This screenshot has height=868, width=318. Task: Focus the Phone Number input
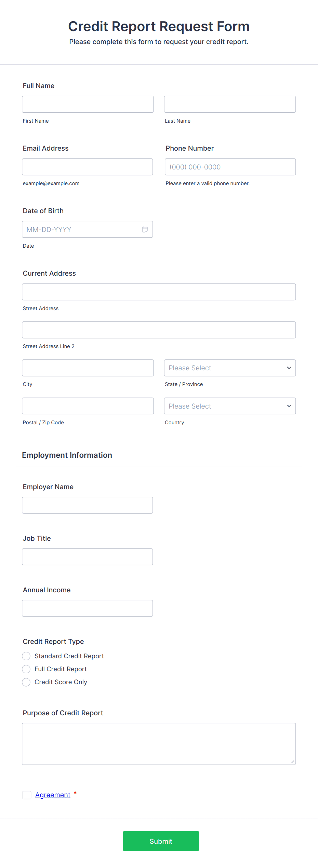[230, 167]
